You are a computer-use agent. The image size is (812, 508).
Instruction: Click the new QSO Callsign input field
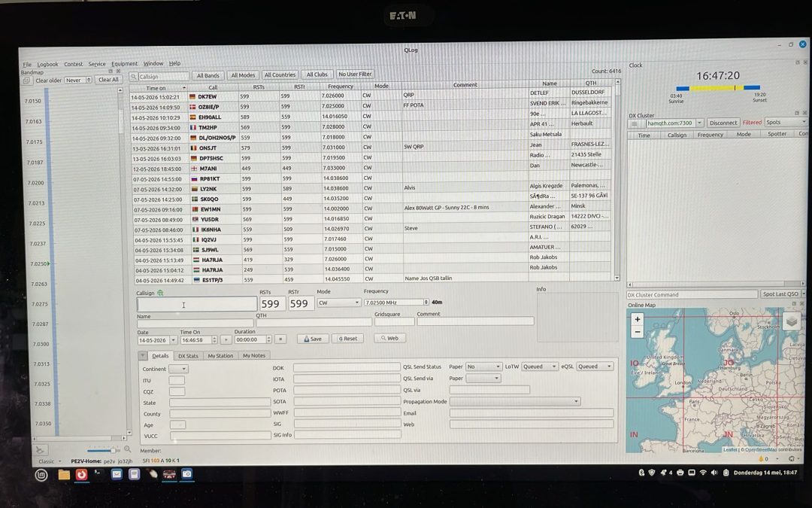(x=197, y=304)
